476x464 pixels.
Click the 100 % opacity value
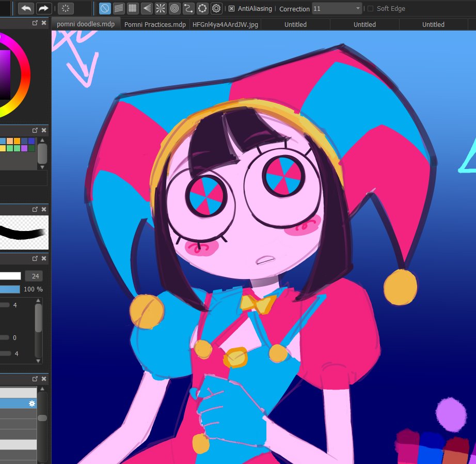[x=34, y=289]
